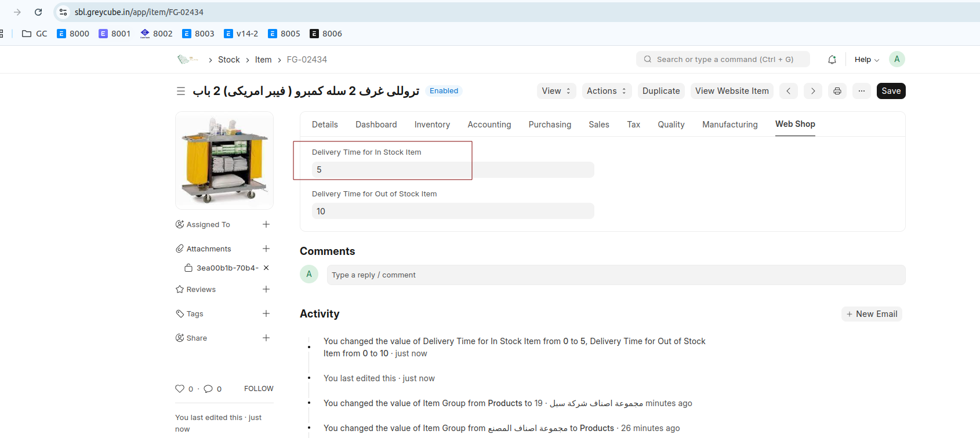
Task: Click the heart like icon
Action: (x=180, y=389)
